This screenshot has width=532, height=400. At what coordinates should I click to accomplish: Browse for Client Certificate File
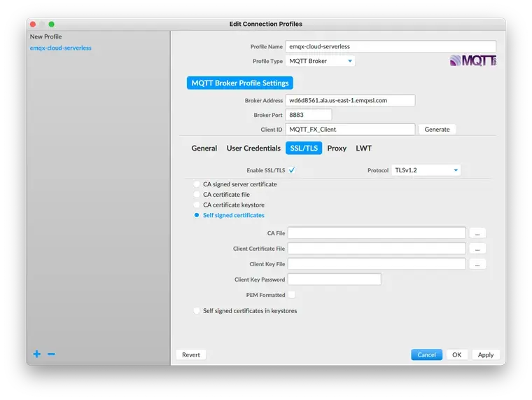coord(477,249)
